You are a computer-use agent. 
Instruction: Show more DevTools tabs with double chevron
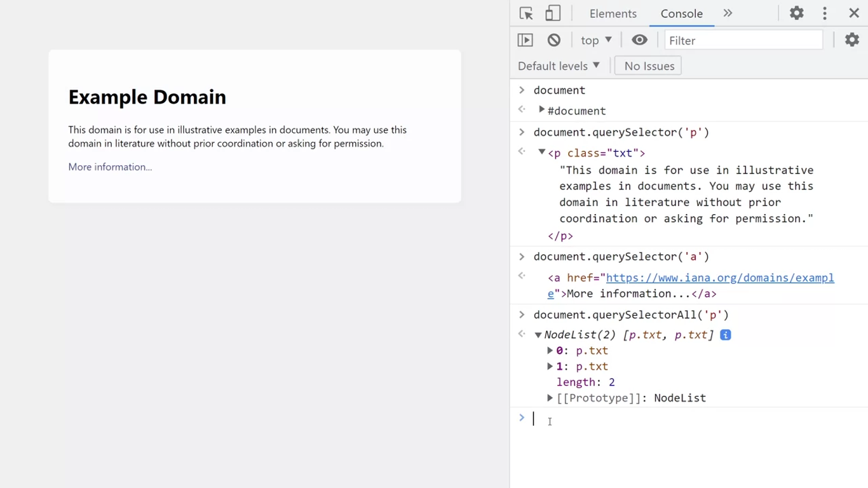click(x=728, y=13)
